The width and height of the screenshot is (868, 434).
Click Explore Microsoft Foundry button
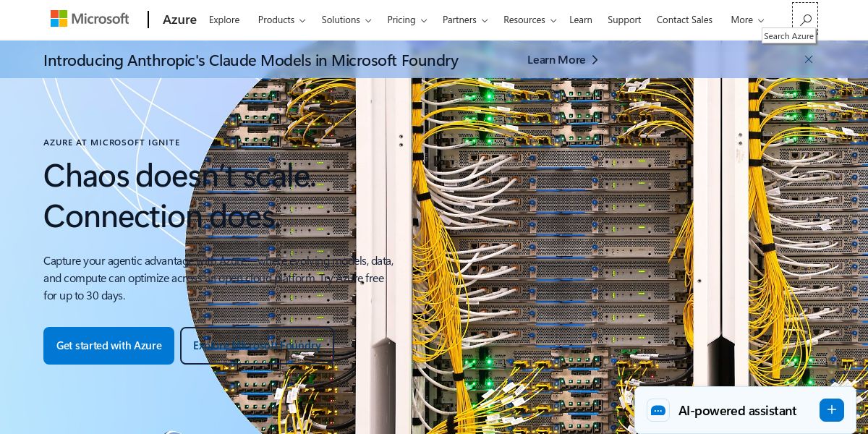257,346
